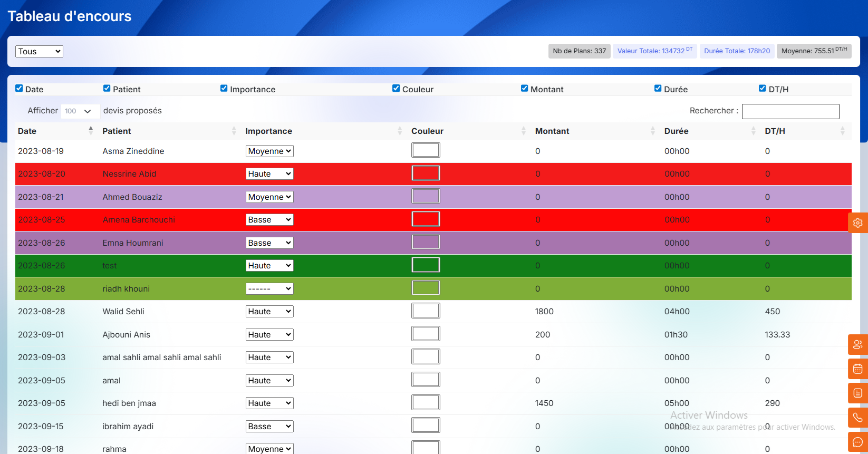Open the color swatch for test row

(426, 265)
